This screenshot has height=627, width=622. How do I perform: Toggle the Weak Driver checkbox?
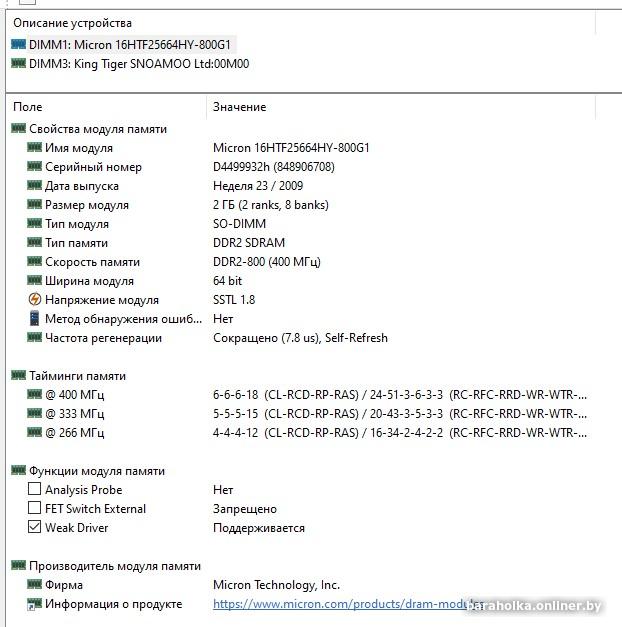point(34,527)
